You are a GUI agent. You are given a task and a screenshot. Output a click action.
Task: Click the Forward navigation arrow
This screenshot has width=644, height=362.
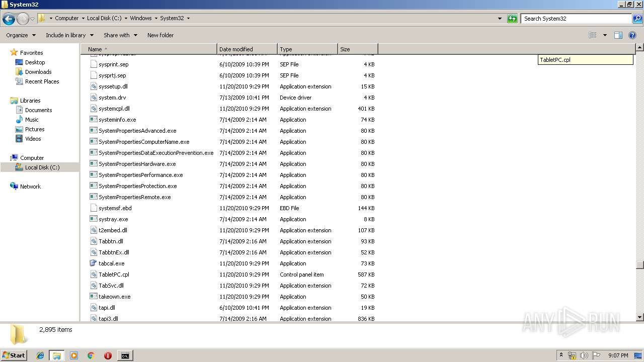23,19
